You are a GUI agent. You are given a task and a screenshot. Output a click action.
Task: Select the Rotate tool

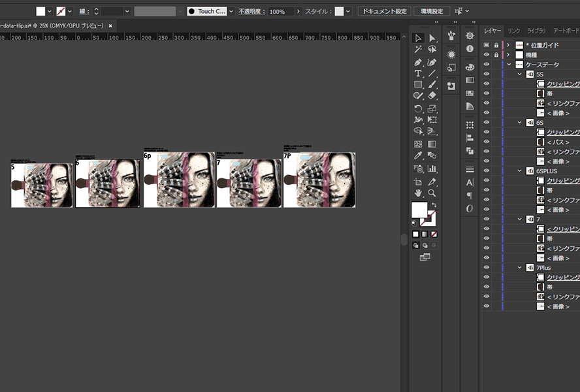coord(418,108)
